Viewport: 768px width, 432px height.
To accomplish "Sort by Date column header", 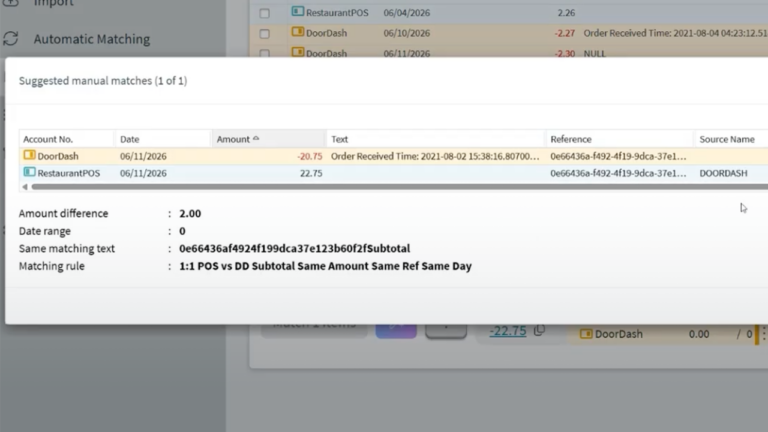I will pyautogui.click(x=164, y=139).
